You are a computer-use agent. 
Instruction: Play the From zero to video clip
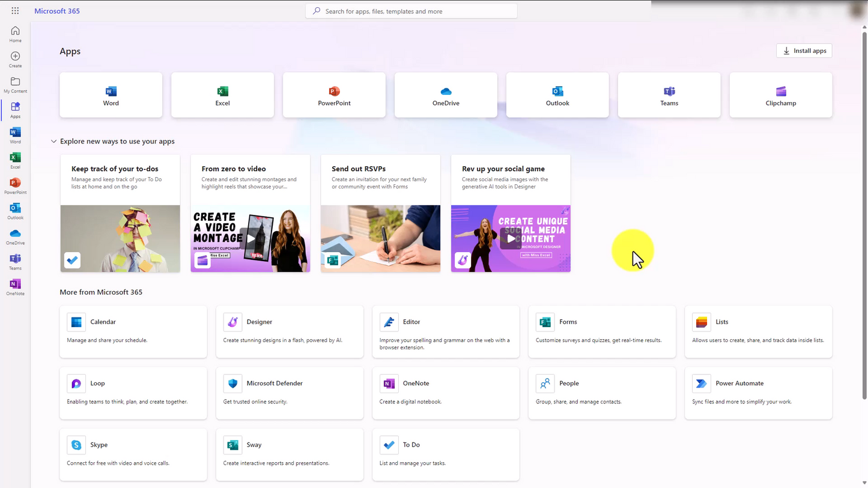tap(250, 238)
